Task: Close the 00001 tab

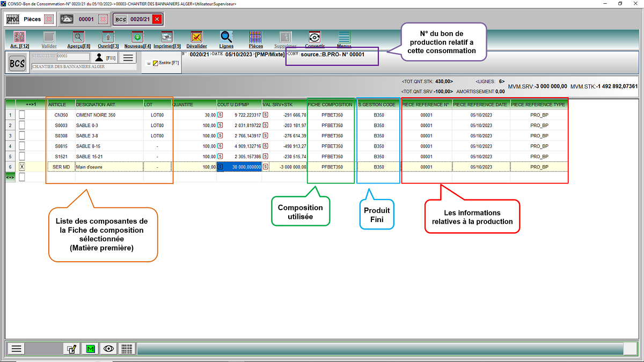Action: (103, 19)
